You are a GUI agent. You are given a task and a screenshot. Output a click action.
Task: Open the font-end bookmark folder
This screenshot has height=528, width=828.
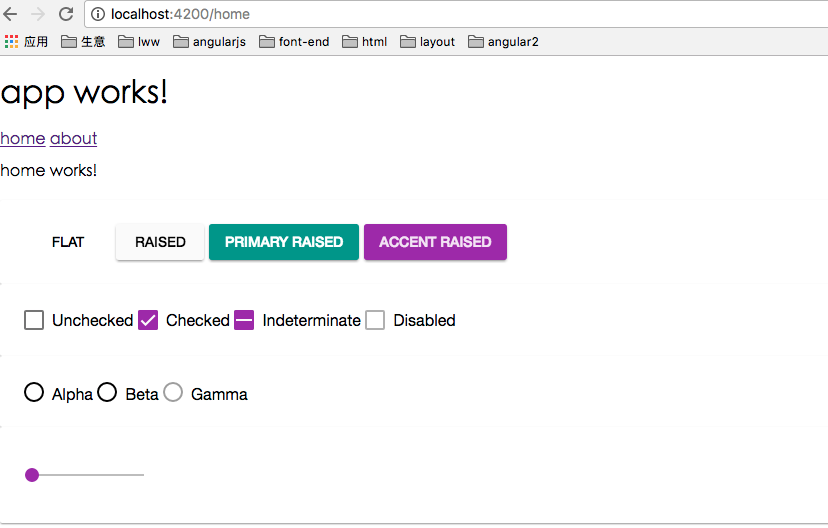coord(294,42)
